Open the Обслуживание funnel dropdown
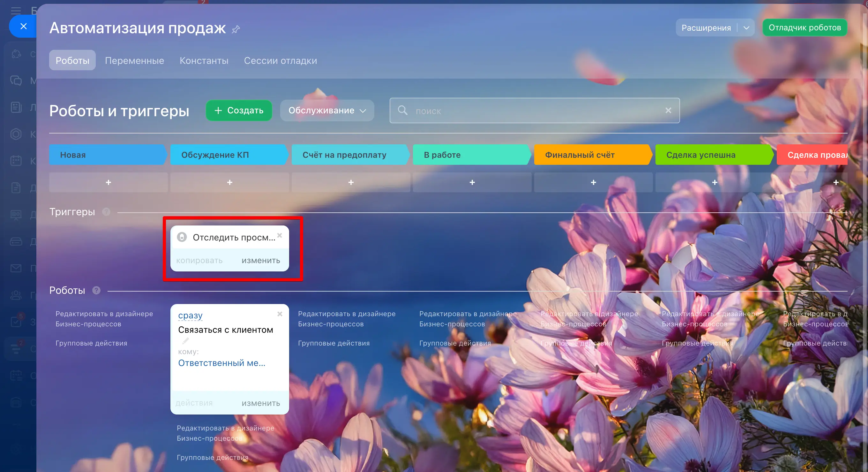Screen dimensions: 868x472 point(326,110)
